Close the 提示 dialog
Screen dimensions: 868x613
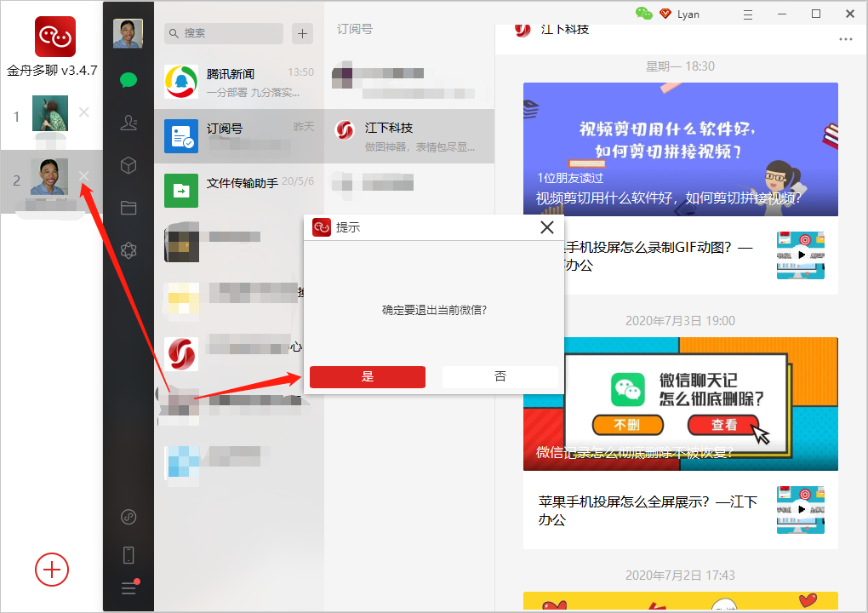point(547,227)
